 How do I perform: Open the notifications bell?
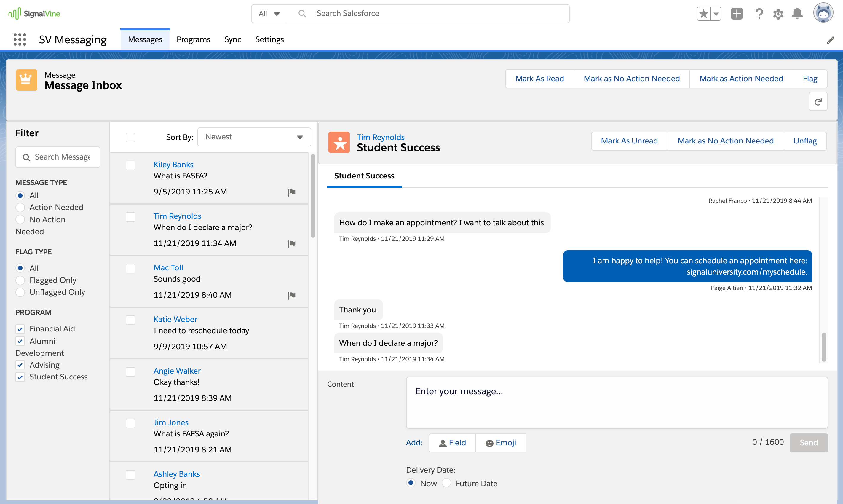coord(797,14)
